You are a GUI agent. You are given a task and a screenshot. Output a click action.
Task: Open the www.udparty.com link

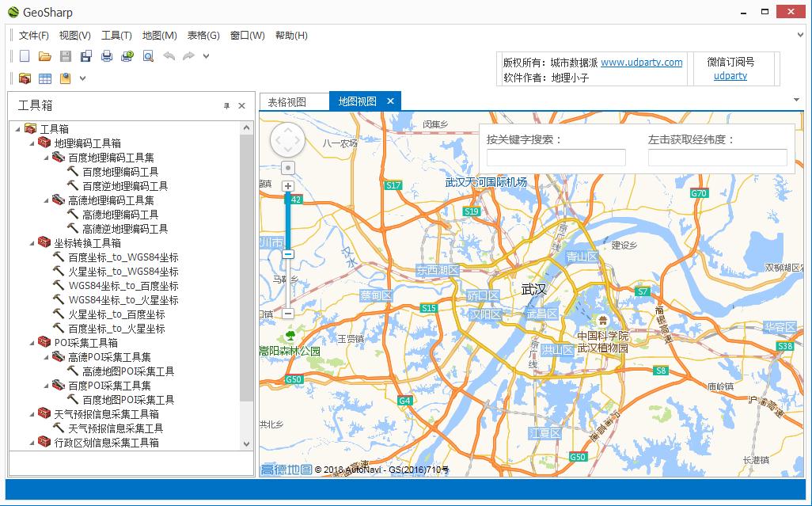[641, 63]
